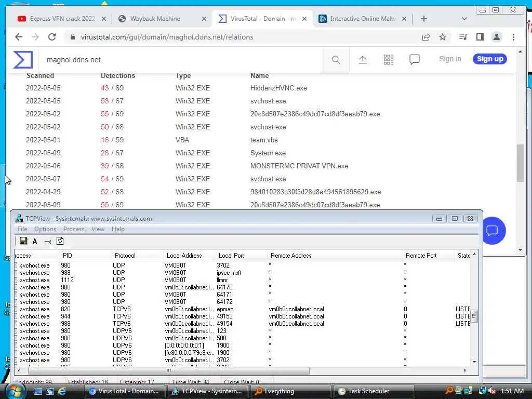Select svchost.exe row with local port 49153

242,316
